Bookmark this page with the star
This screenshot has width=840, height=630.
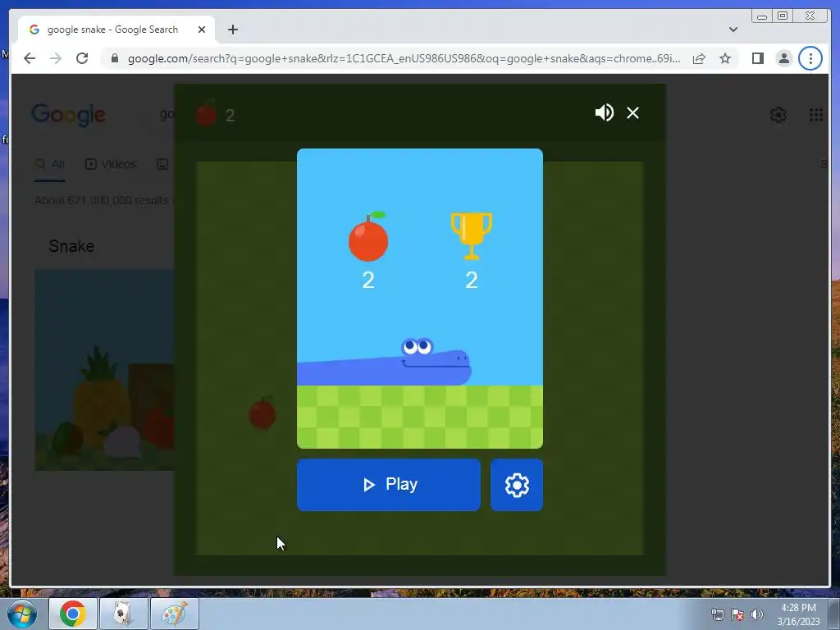tap(725, 58)
